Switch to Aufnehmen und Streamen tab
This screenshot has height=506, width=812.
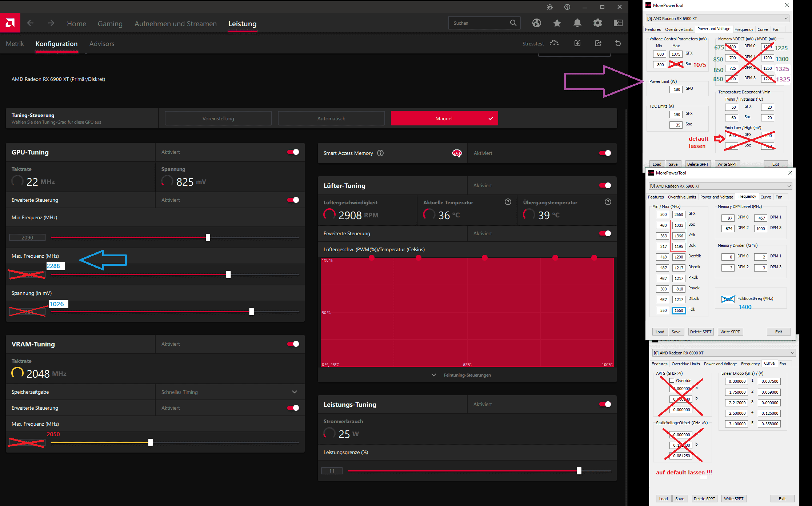pyautogui.click(x=175, y=24)
